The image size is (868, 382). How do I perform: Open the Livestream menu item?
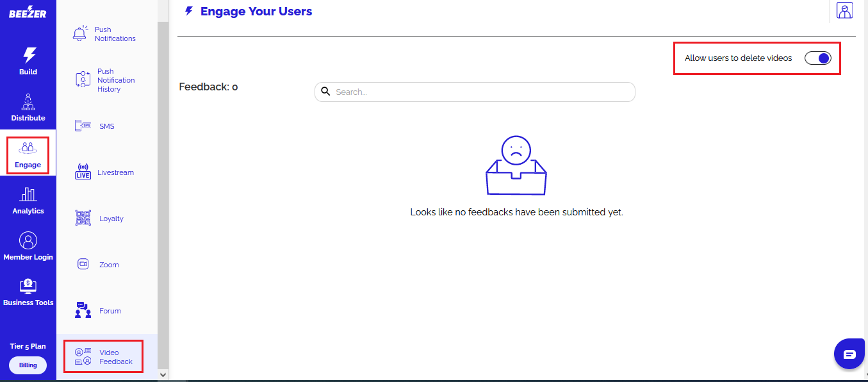pyautogui.click(x=106, y=172)
